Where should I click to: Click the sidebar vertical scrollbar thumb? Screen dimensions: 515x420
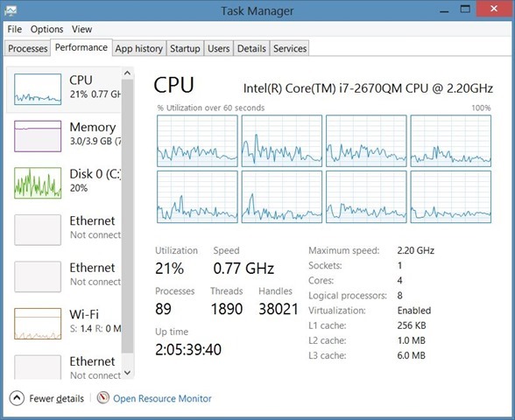128,217
